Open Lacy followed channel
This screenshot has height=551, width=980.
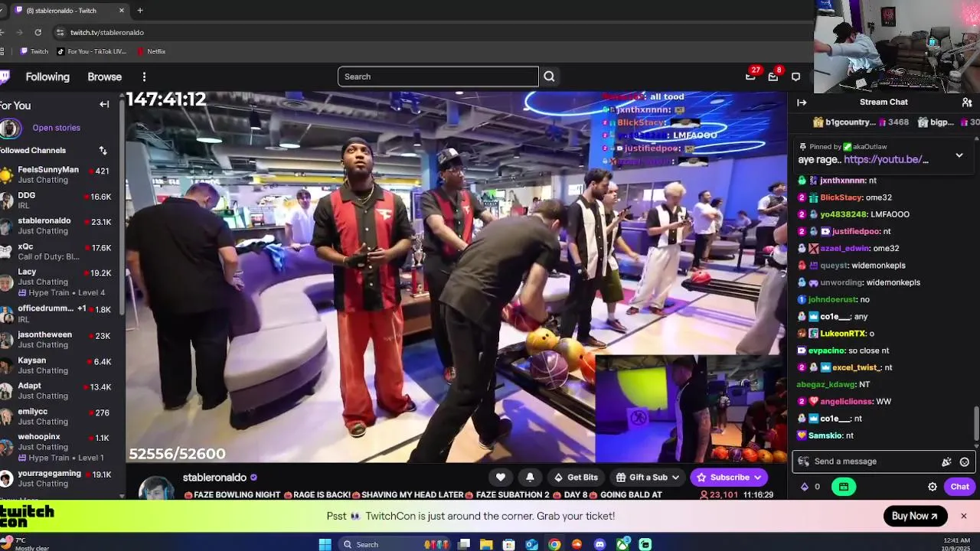coord(60,282)
